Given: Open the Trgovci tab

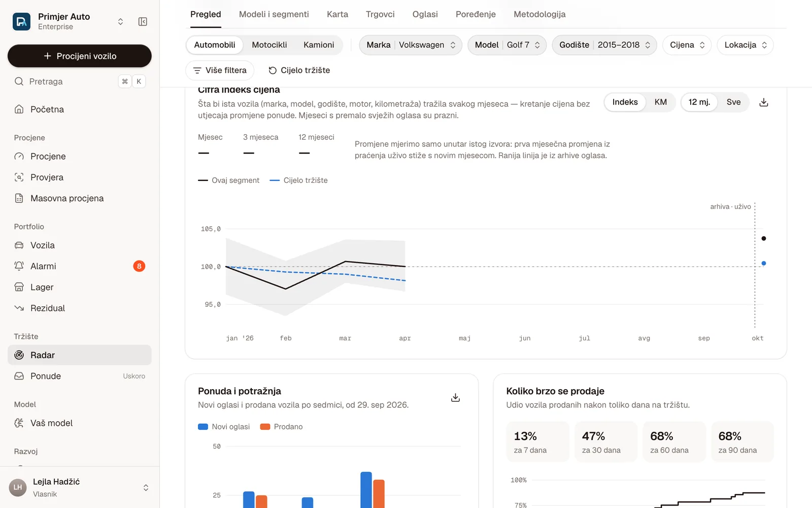Looking at the screenshot, I should (x=380, y=14).
